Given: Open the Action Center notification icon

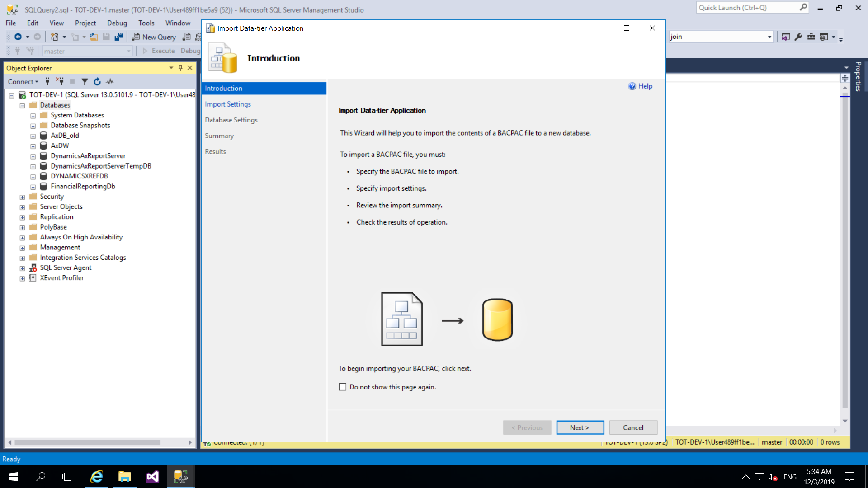Looking at the screenshot, I should (x=849, y=477).
